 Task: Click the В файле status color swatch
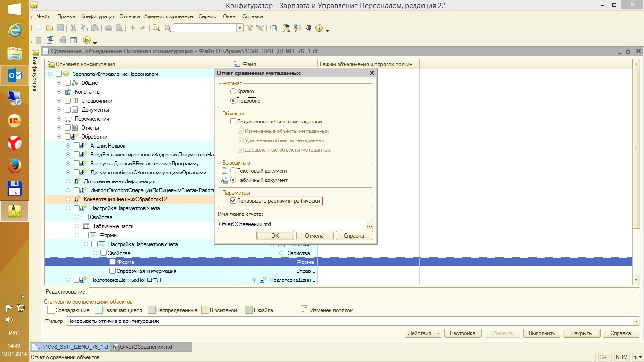[x=249, y=310]
